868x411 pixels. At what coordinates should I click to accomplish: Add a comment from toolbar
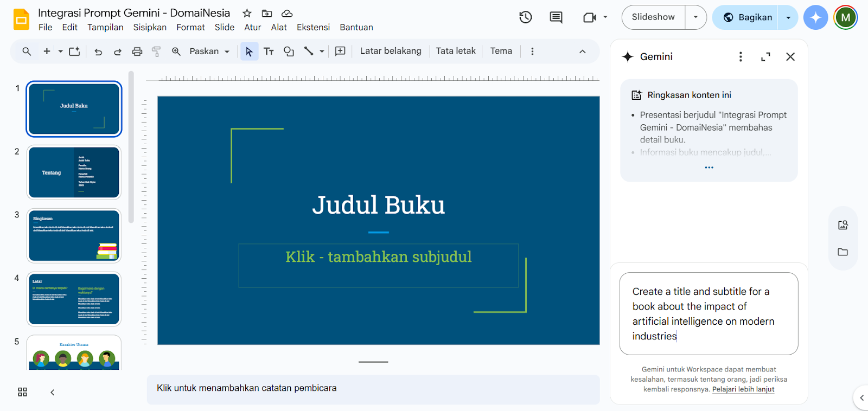coord(340,52)
